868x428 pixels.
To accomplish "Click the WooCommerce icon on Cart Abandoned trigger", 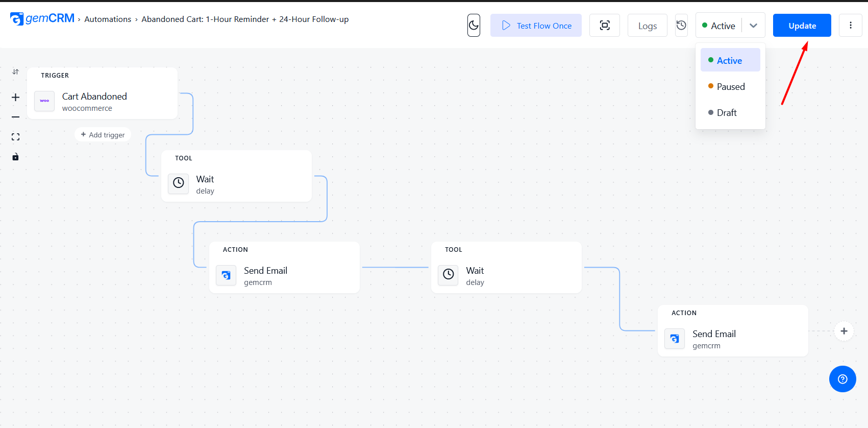I will pyautogui.click(x=44, y=101).
